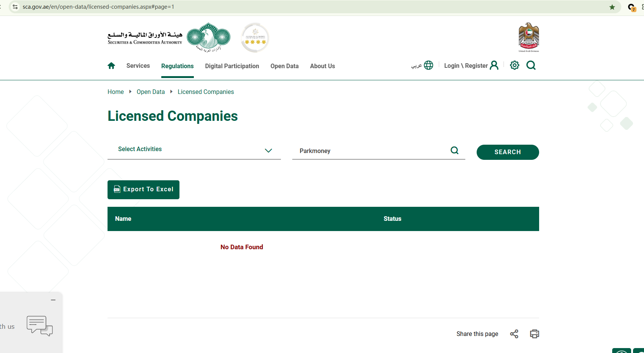Click the Status column header
Image resolution: width=644 pixels, height=353 pixels.
pyautogui.click(x=392, y=219)
